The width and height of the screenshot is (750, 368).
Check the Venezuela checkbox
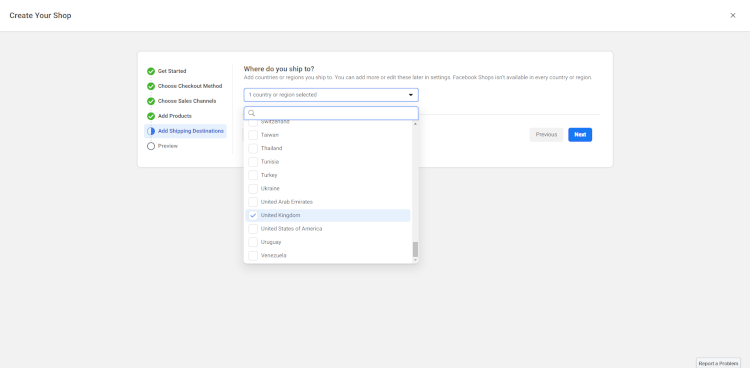click(x=253, y=256)
